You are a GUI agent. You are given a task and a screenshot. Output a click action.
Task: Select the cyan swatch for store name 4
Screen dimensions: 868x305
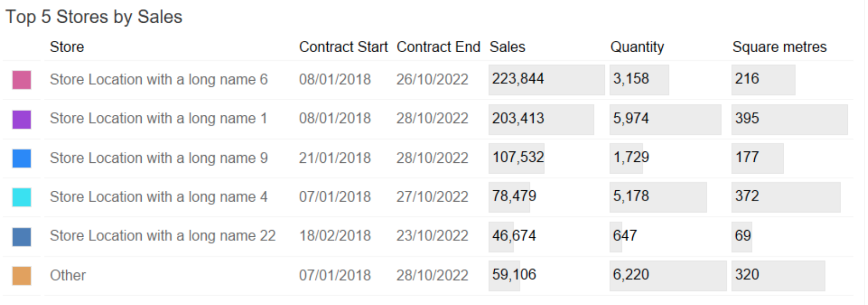click(x=22, y=197)
